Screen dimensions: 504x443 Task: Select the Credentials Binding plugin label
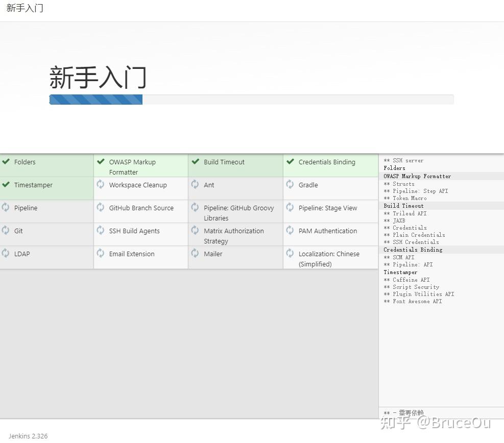click(x=327, y=162)
